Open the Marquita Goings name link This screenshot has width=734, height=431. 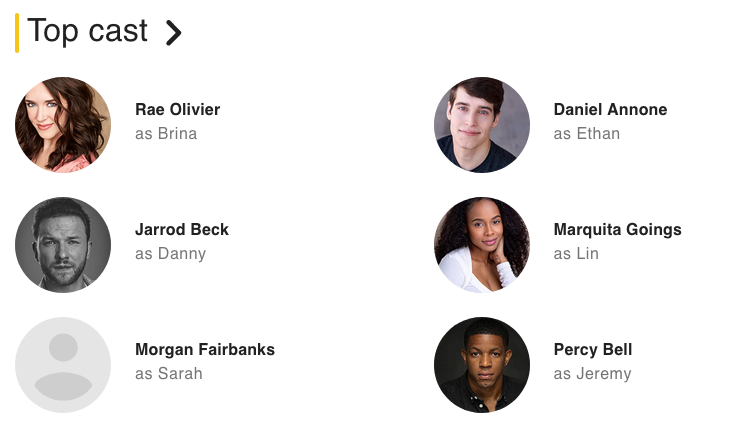coord(617,230)
